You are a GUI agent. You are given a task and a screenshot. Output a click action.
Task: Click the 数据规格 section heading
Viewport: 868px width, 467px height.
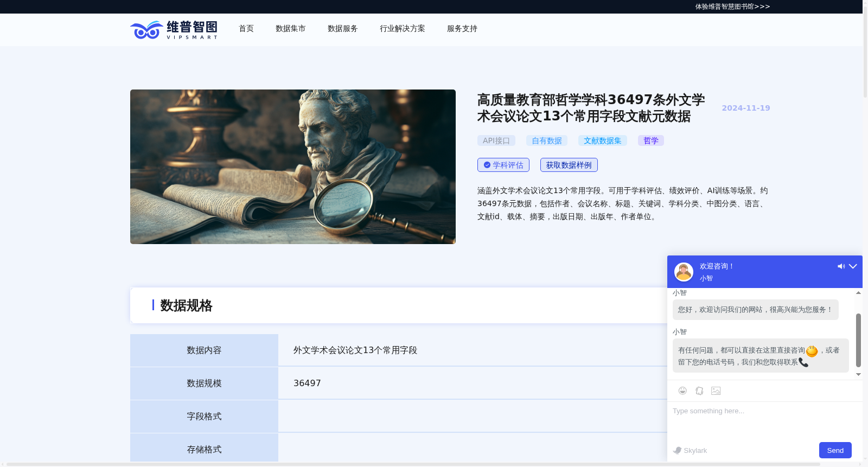186,305
